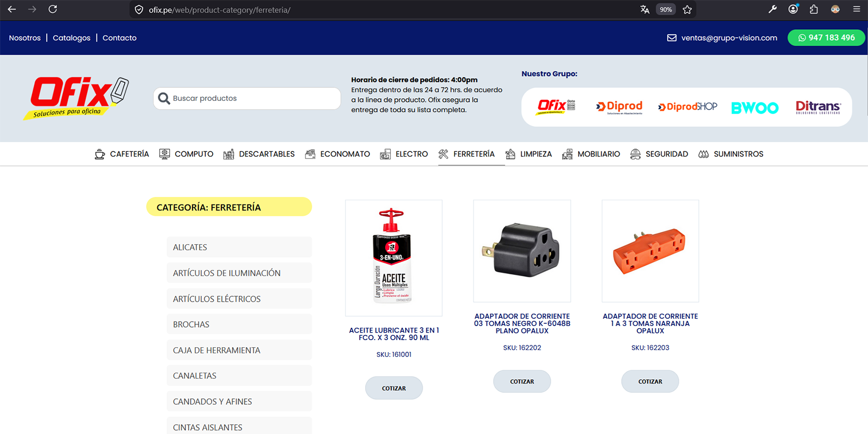Open the CINTAS AISLANTES subcategory

click(239, 426)
